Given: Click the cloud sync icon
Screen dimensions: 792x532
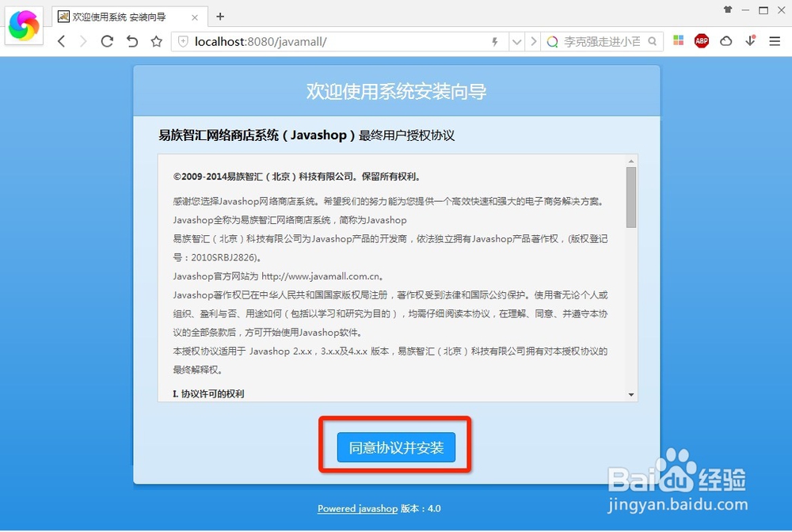Looking at the screenshot, I should [x=725, y=41].
